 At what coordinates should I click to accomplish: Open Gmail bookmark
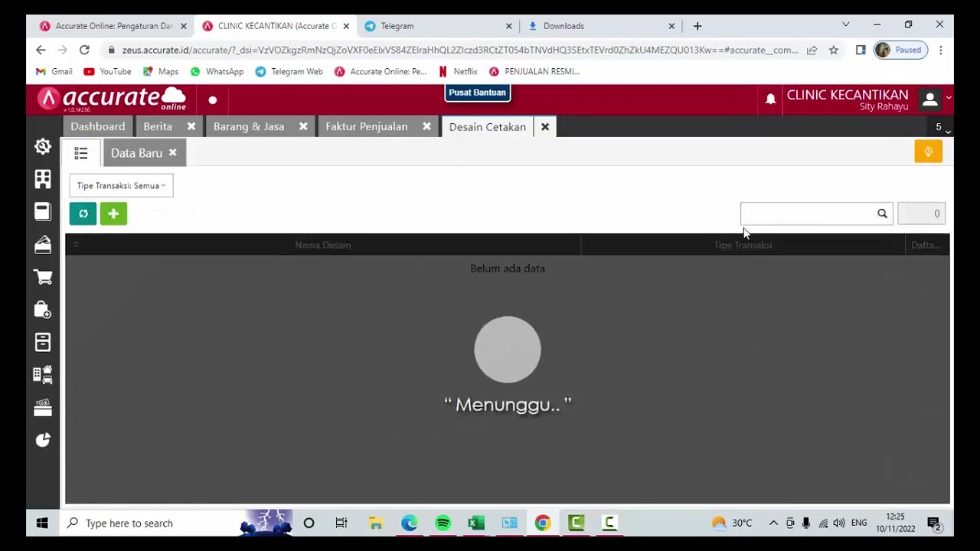click(x=54, y=71)
